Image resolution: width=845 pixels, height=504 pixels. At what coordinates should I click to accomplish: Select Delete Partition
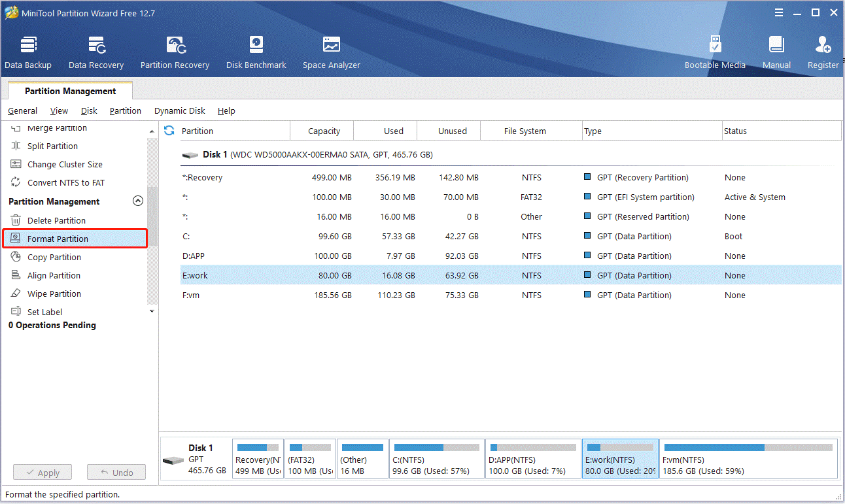[x=56, y=221]
